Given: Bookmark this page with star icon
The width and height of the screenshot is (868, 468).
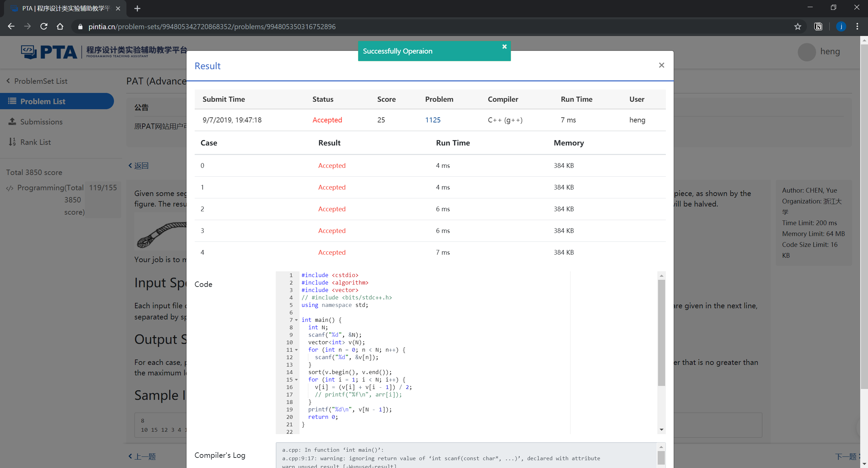Looking at the screenshot, I should tap(797, 26).
